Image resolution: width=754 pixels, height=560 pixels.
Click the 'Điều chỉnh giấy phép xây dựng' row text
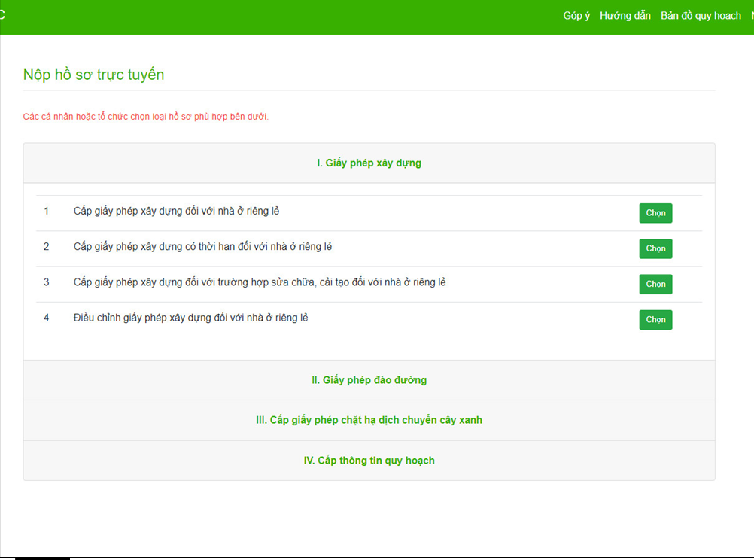[190, 318]
